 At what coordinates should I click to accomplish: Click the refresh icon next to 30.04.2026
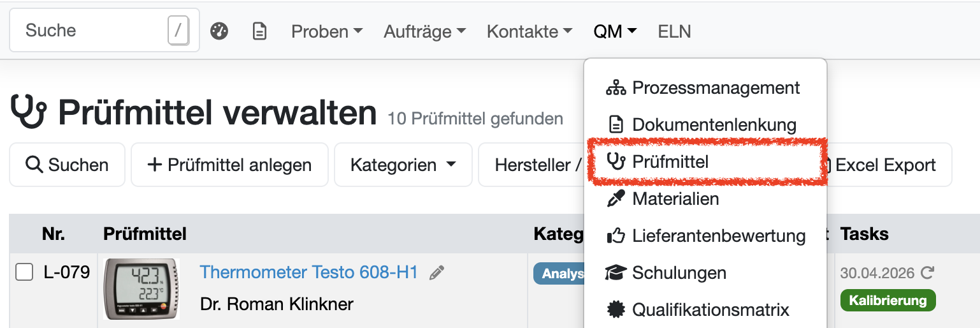pos(928,273)
